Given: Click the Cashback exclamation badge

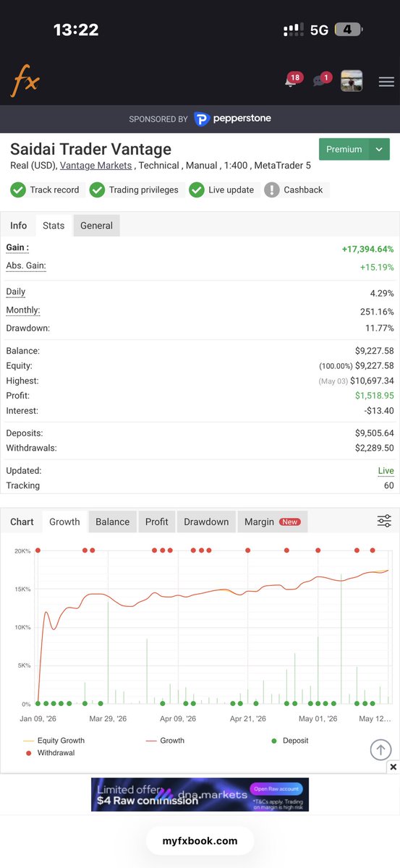Looking at the screenshot, I should coord(295,190).
